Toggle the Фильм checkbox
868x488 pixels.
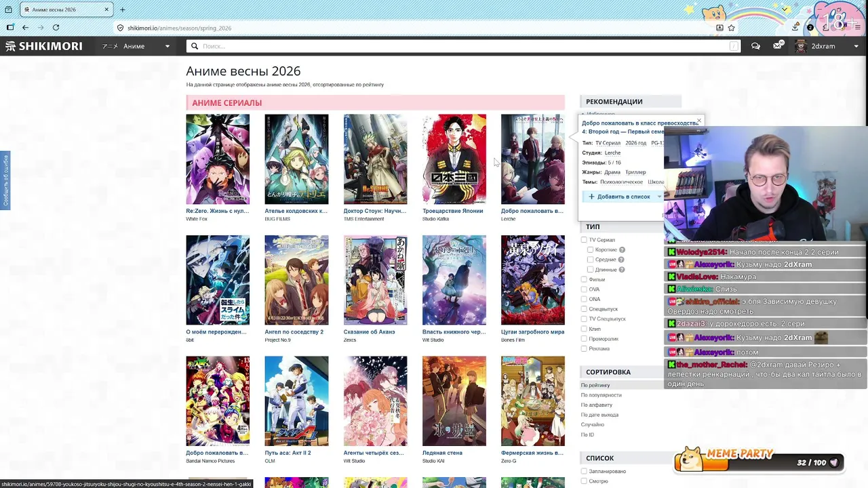[x=584, y=279]
